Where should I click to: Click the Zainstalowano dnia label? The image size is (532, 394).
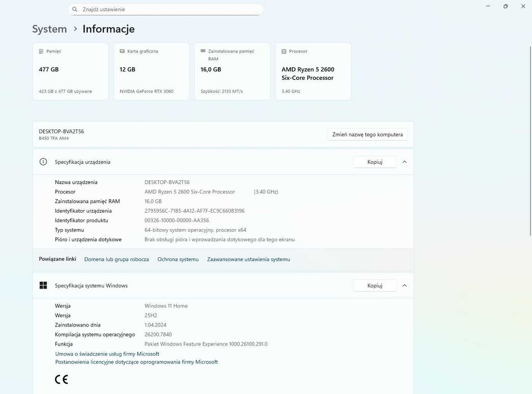[78, 325]
